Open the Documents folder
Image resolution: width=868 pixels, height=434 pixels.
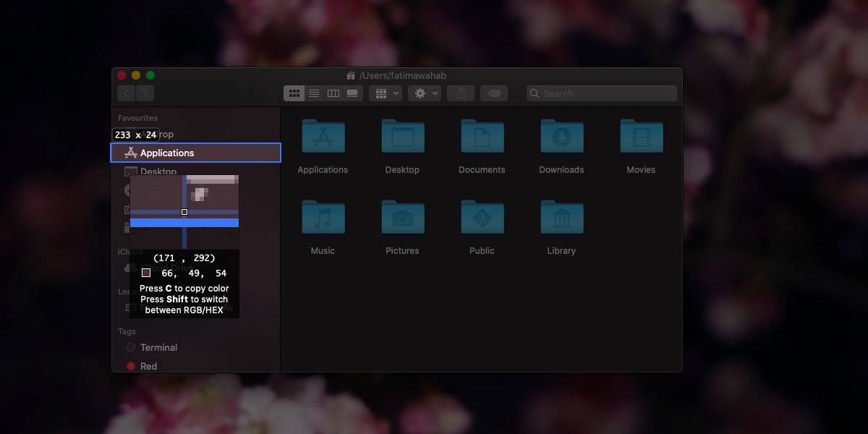[x=482, y=136]
